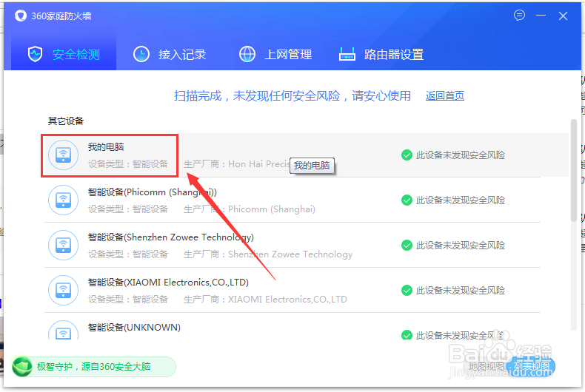
Task: Click 生产厂商：Hon Hai text in 我的电脑 row
Action: 236,164
